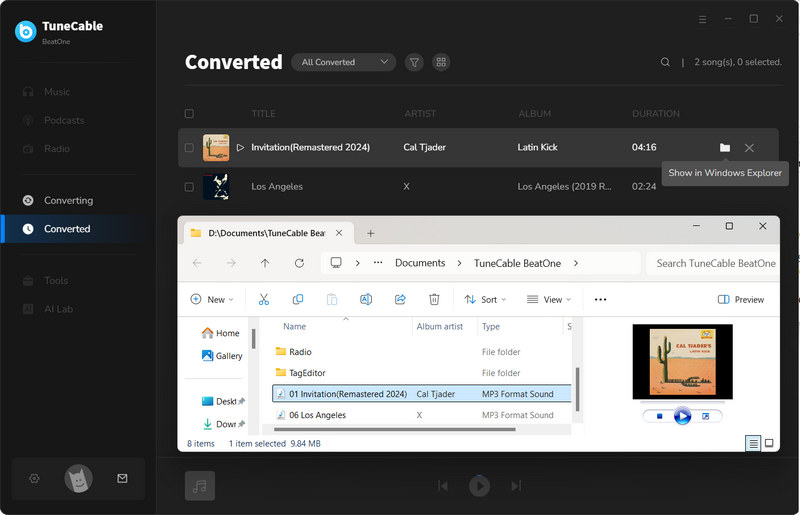Expand the hidden path ellipsis in address bar
Viewport: 800px width, 515px height.
(x=378, y=263)
